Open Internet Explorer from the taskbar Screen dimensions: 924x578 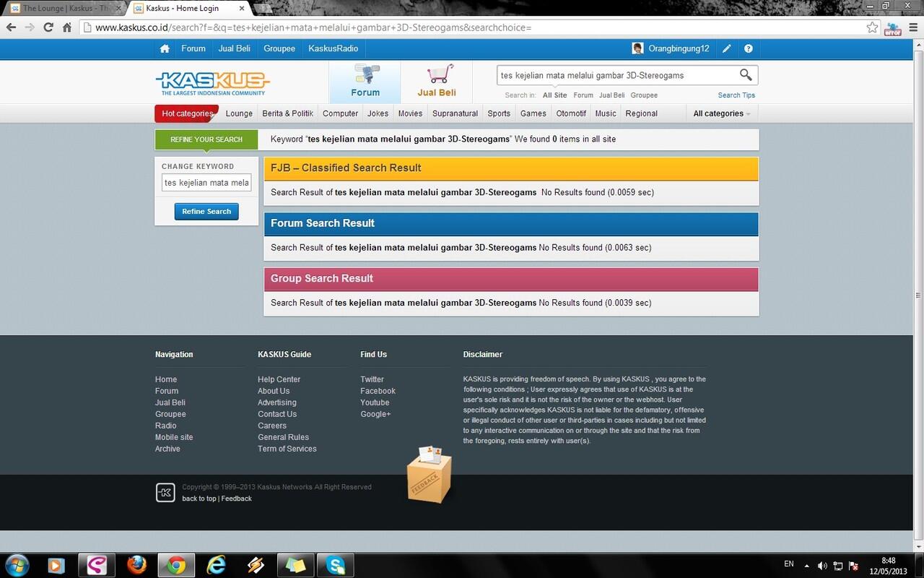[216, 564]
